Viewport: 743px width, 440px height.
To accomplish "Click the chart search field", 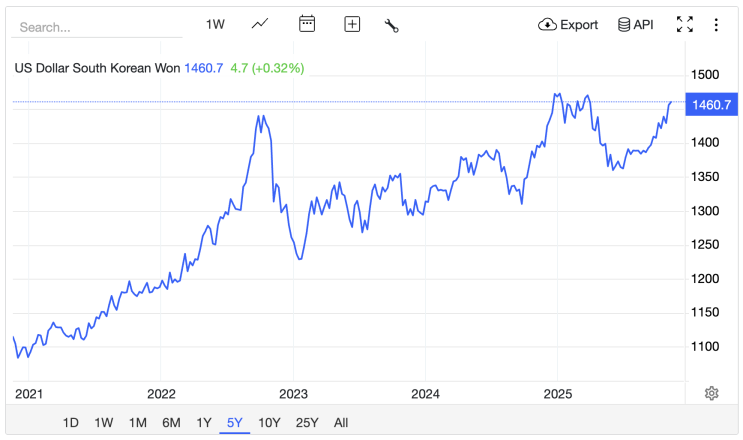I will tap(97, 27).
